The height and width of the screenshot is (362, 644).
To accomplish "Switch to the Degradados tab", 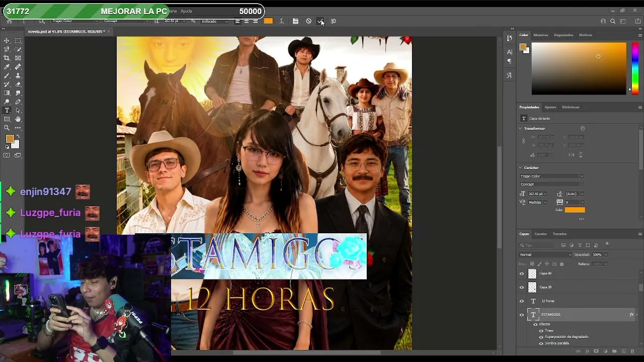I will tap(563, 35).
